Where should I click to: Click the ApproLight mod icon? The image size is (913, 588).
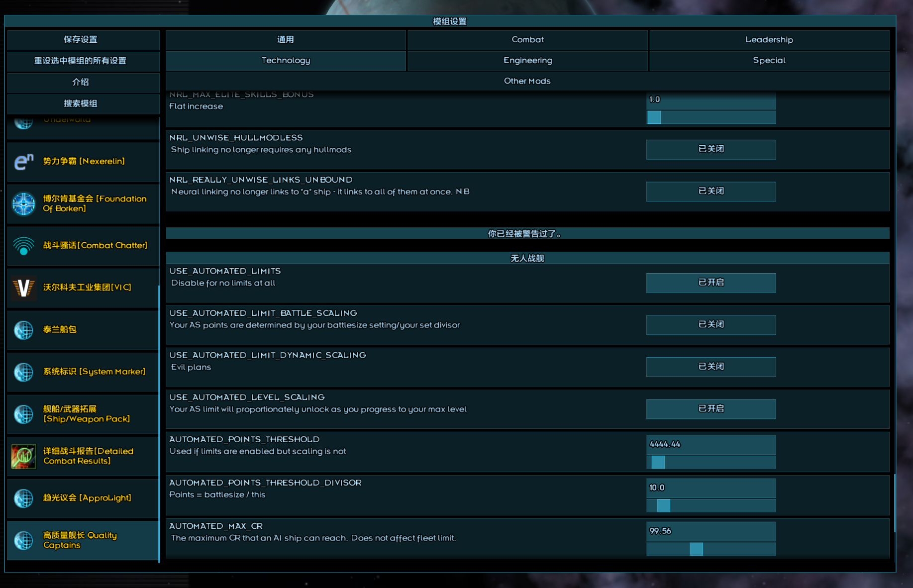click(x=23, y=498)
